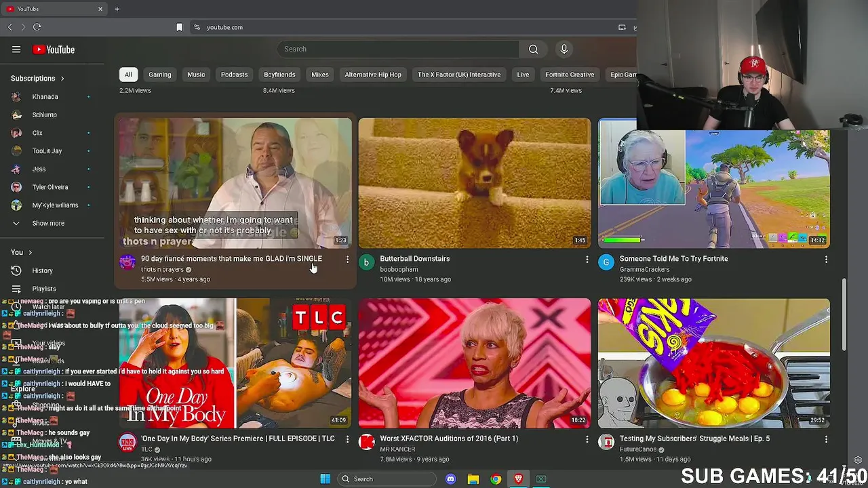
Task: Click the YouTube search input field
Action: click(x=398, y=49)
